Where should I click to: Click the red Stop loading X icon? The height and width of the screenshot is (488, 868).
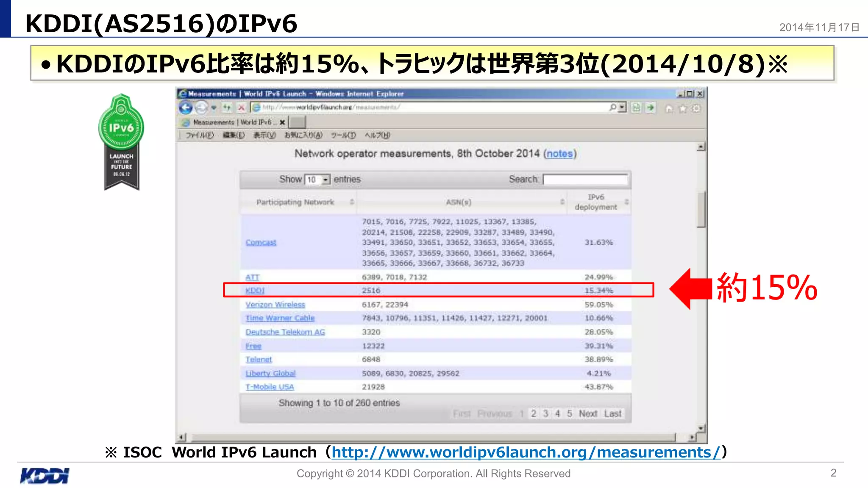click(241, 108)
